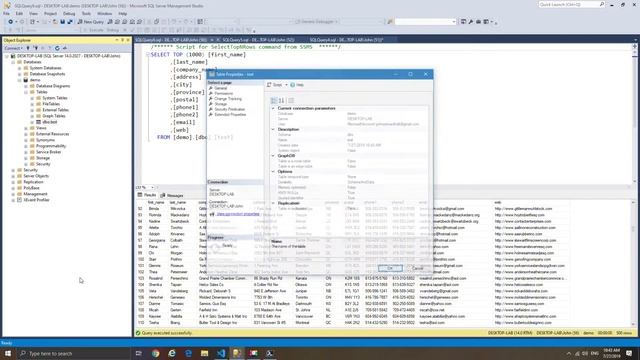Open the Help menu in the menu bar
This screenshot has height=360, width=640.
point(122,13)
